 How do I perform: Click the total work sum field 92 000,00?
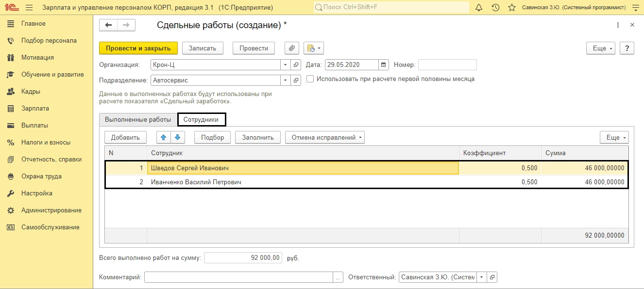point(243,257)
